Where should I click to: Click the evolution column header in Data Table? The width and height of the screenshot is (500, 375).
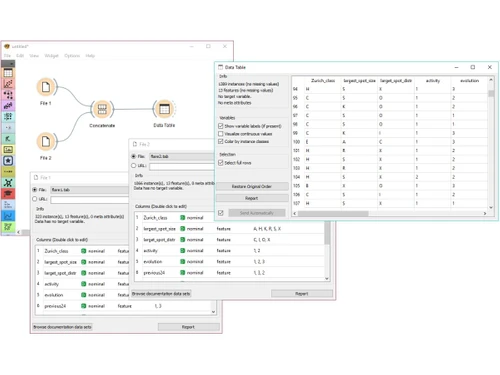click(x=469, y=81)
